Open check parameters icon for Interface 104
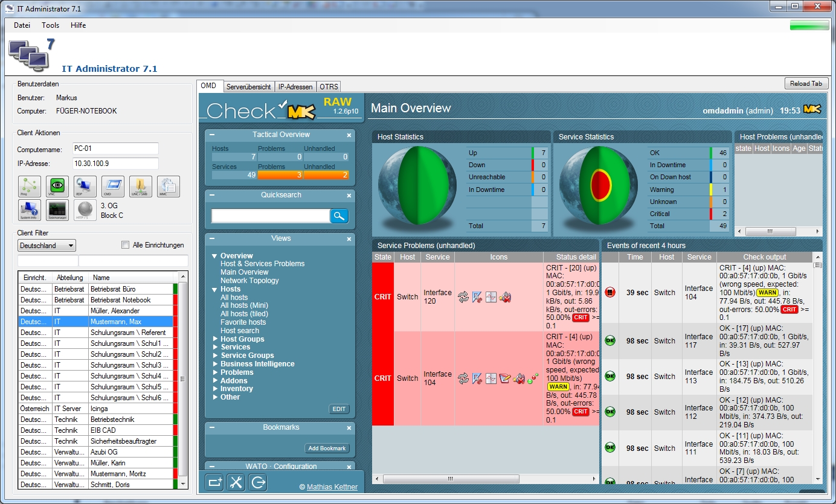836x504 pixels. coord(477,378)
